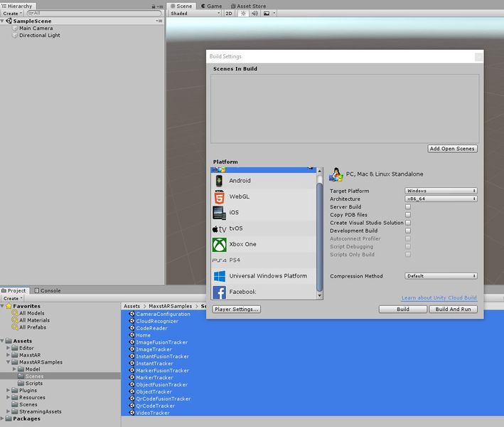Open Learn about Unity Cloud Build link
Screen dimensions: 504x427
pyautogui.click(x=439, y=298)
